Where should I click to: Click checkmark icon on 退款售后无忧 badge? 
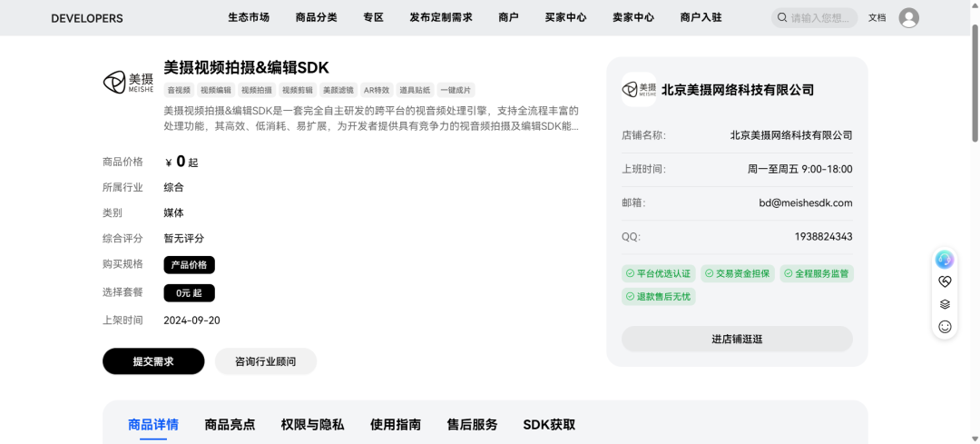(x=630, y=297)
